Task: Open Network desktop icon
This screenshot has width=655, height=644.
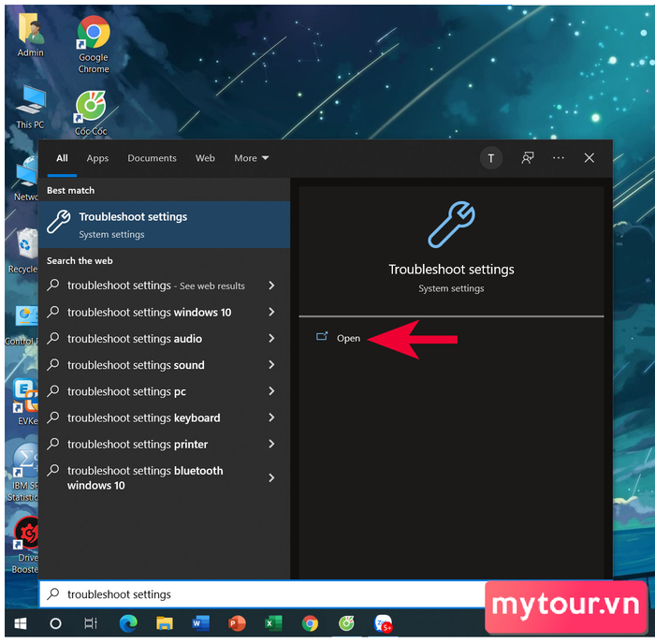Action: 26,179
